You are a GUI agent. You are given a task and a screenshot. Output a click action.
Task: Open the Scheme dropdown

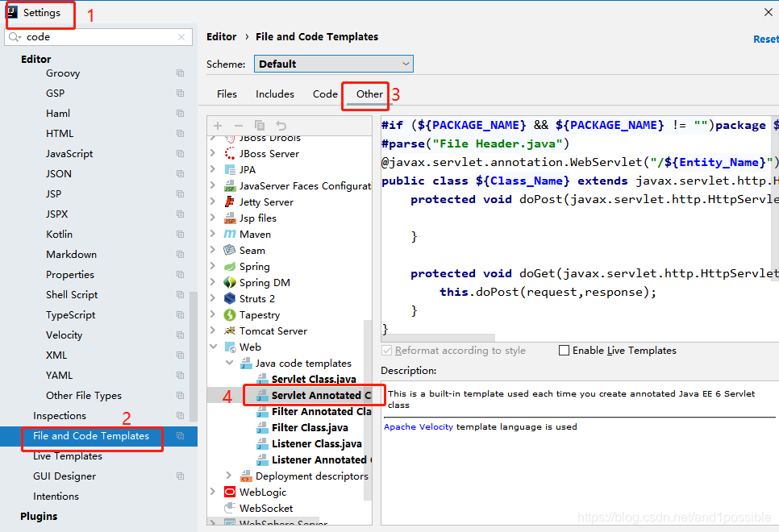point(333,64)
